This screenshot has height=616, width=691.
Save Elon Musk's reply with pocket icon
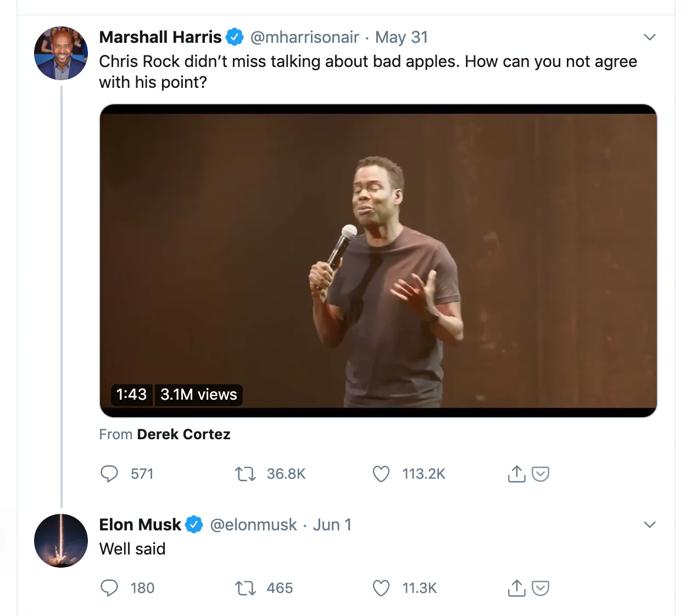(x=541, y=588)
